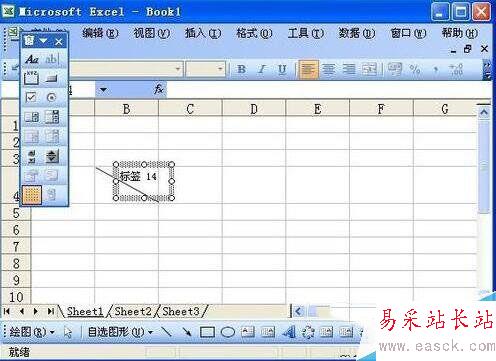Image resolution: width=496 pixels, height=361 pixels.
Task: Switch to Sheet2 tab
Action: (x=133, y=311)
